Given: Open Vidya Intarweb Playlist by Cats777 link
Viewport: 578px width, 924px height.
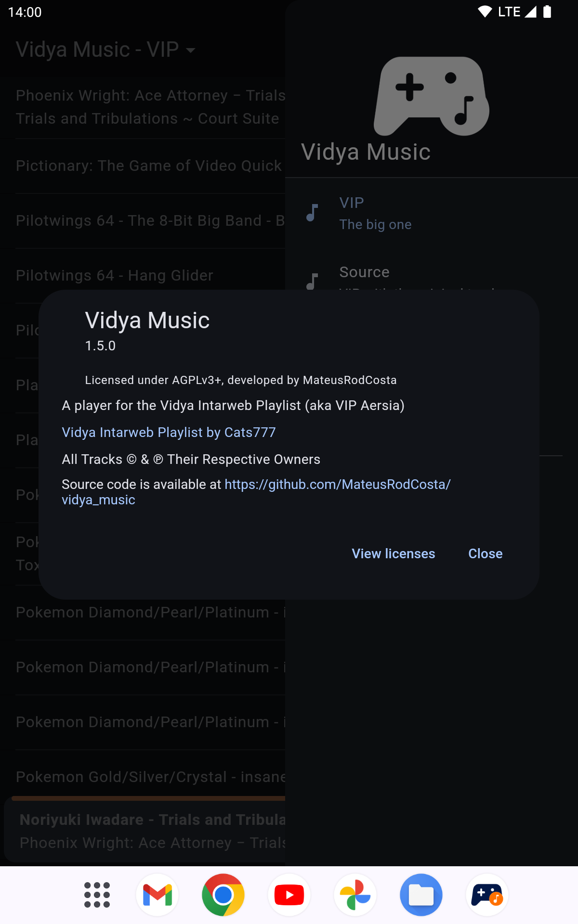Looking at the screenshot, I should point(169,432).
